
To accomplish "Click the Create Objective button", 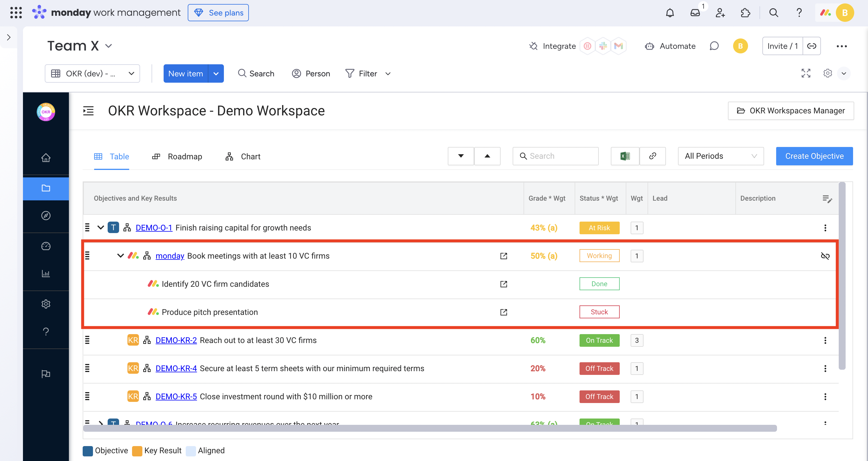I will pos(814,156).
